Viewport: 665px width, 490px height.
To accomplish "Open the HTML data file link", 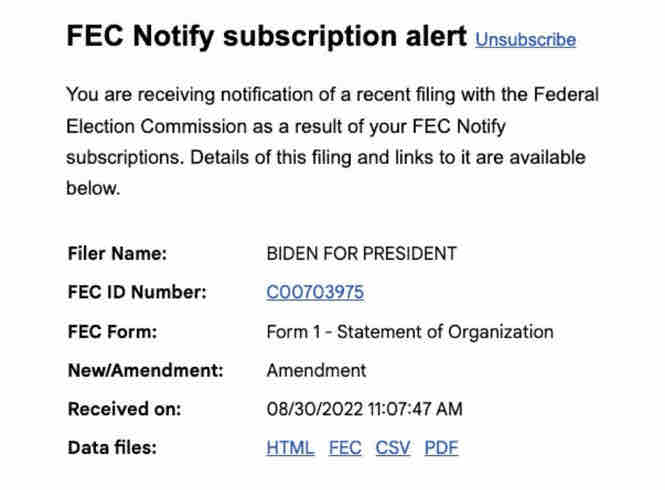I will (290, 448).
